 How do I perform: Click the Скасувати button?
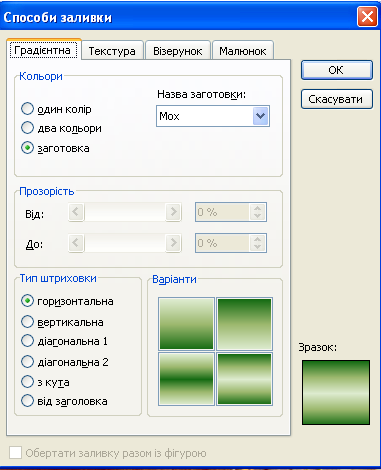coord(337,99)
